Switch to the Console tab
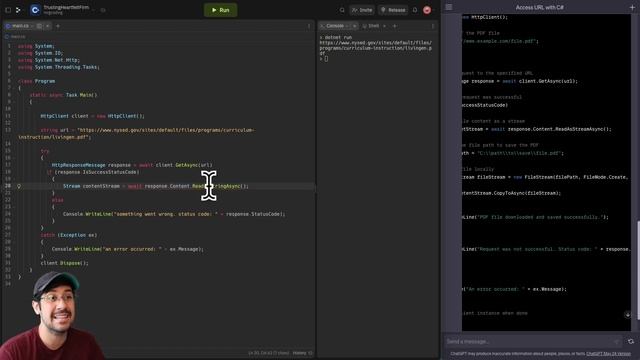The width and height of the screenshot is (640, 360). (x=335, y=26)
